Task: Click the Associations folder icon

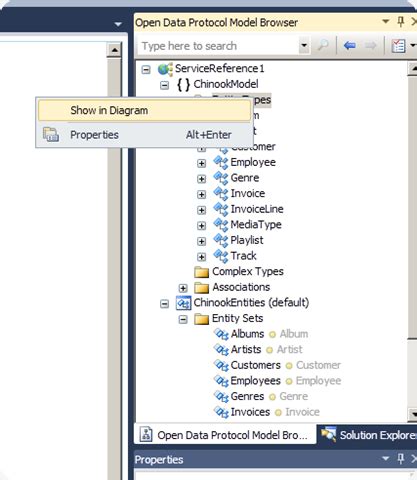Action: click(x=202, y=287)
